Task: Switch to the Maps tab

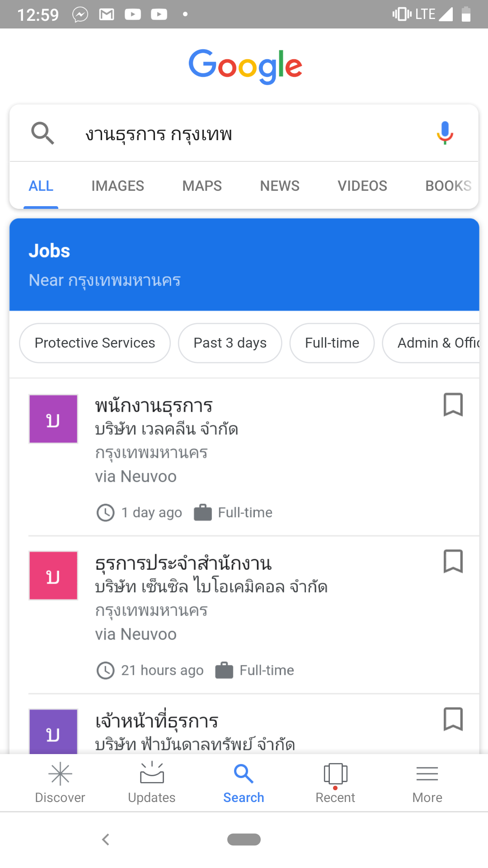Action: coord(202,186)
